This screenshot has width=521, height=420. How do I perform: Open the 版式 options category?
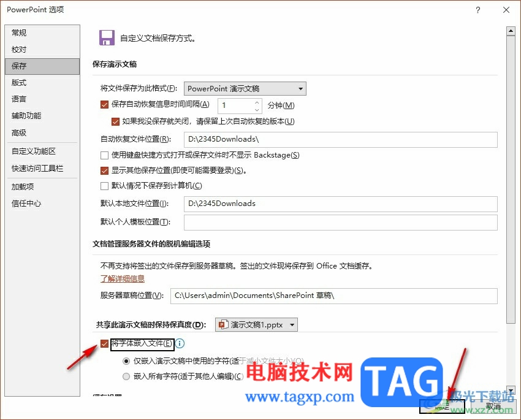[x=42, y=83]
